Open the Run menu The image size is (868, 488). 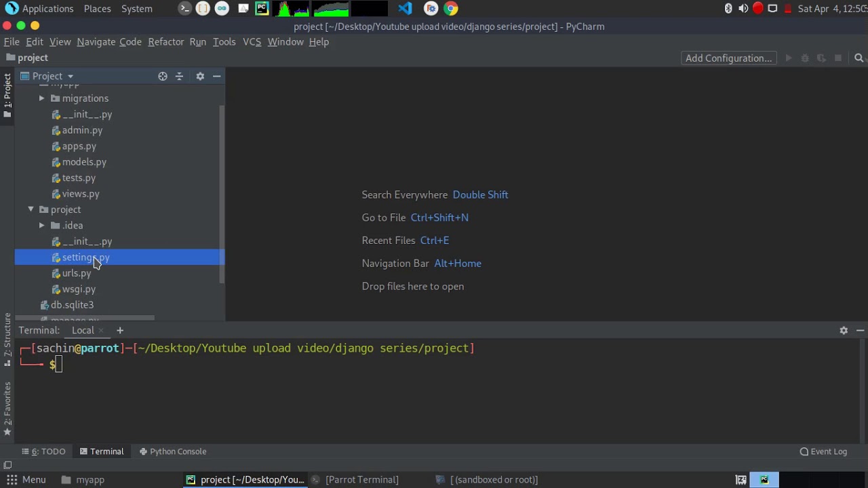198,42
